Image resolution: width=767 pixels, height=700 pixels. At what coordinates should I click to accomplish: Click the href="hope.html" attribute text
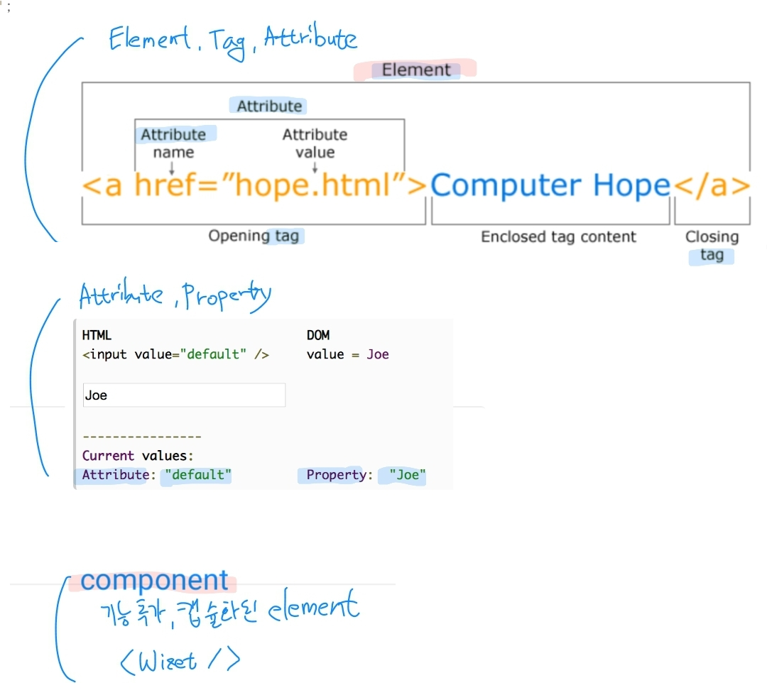coord(270,185)
